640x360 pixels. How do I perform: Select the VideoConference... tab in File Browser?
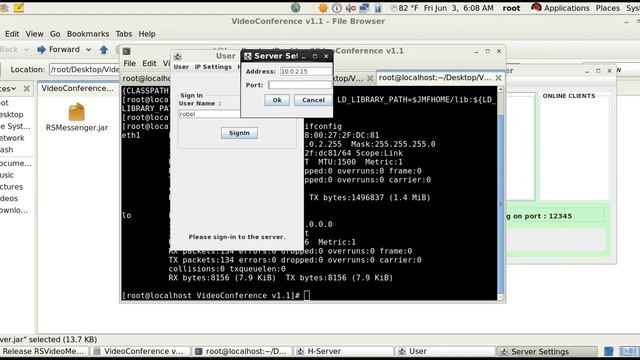point(78,88)
